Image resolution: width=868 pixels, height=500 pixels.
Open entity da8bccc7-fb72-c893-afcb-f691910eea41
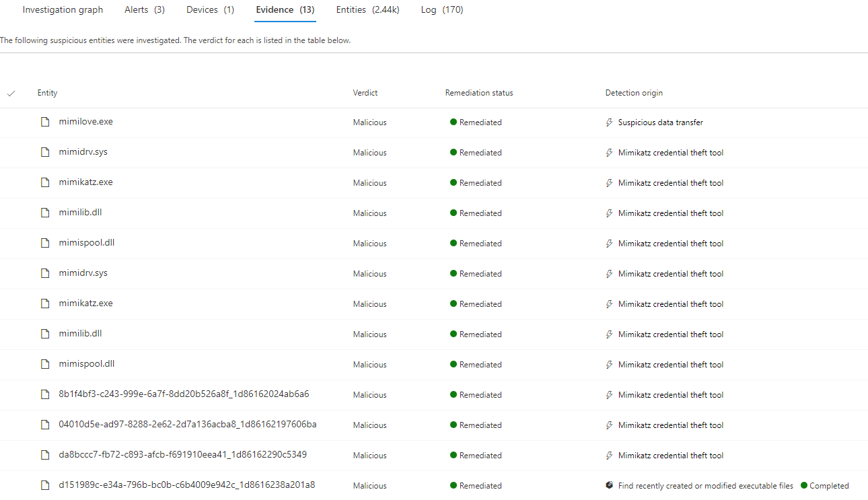pyautogui.click(x=183, y=455)
